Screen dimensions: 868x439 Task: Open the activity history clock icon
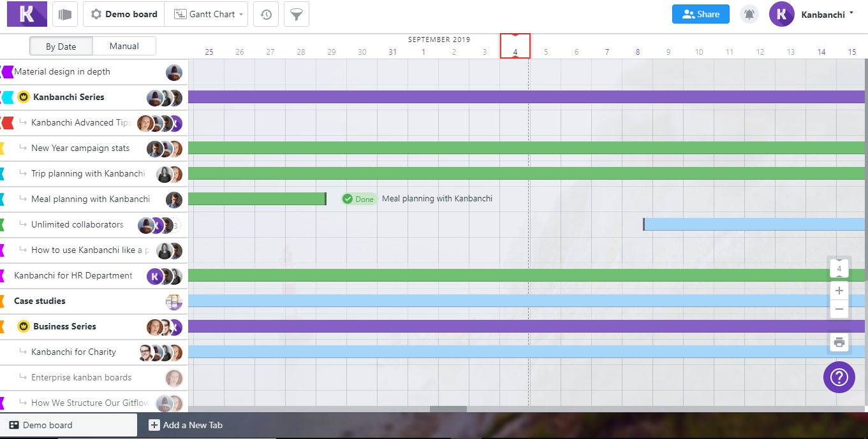pyautogui.click(x=266, y=14)
